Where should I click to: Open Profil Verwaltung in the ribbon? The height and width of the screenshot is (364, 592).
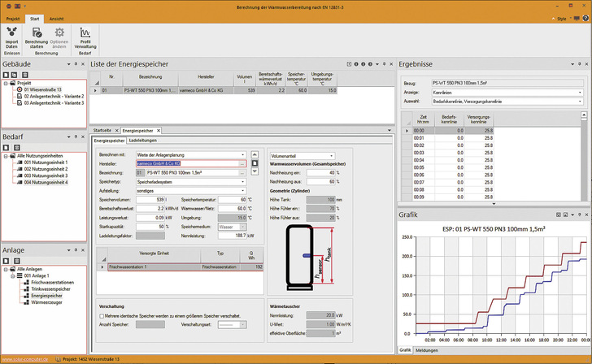(x=85, y=32)
